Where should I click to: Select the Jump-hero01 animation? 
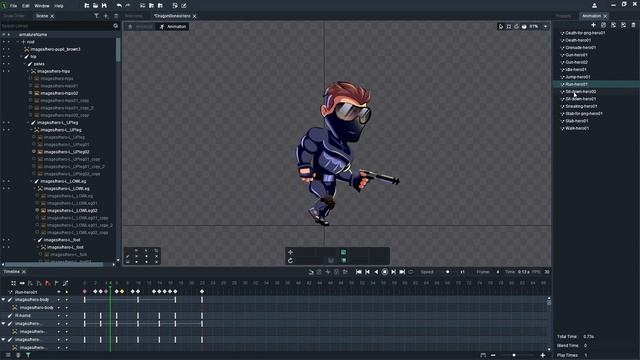[578, 77]
